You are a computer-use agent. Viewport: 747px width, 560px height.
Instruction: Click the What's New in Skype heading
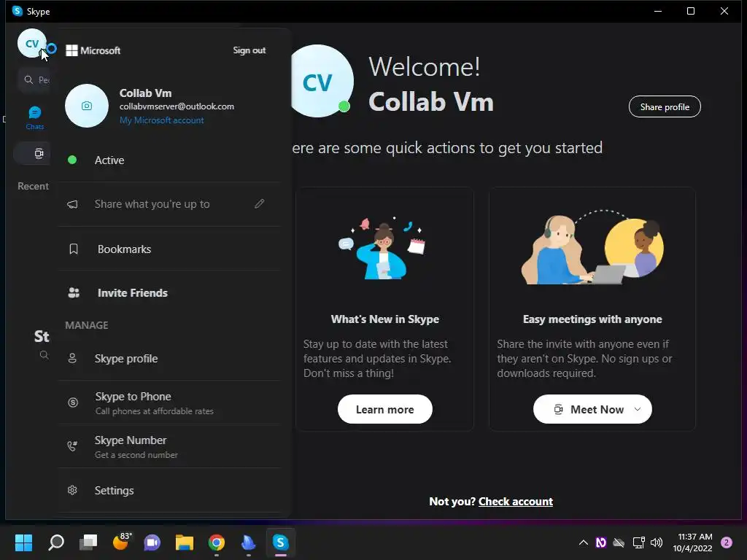[385, 319]
